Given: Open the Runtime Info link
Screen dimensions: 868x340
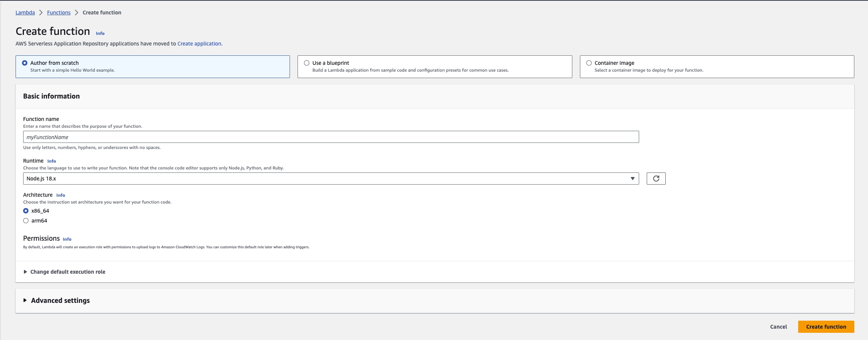Looking at the screenshot, I should click(52, 161).
